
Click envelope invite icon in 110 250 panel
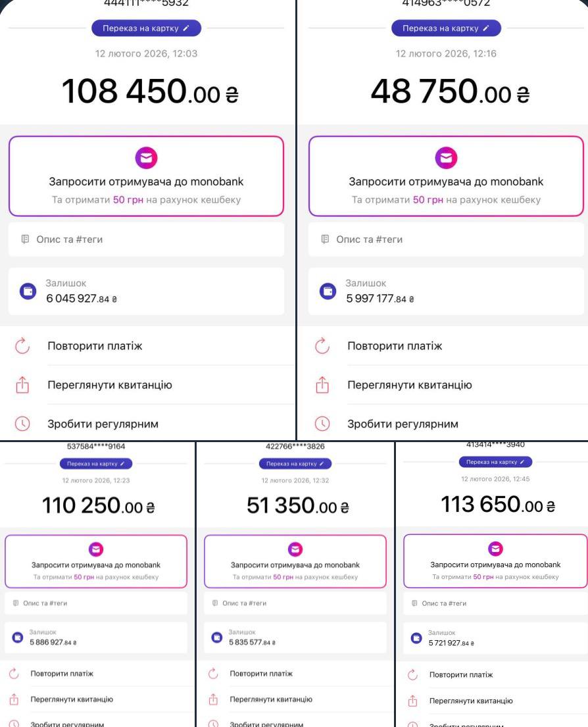click(96, 549)
